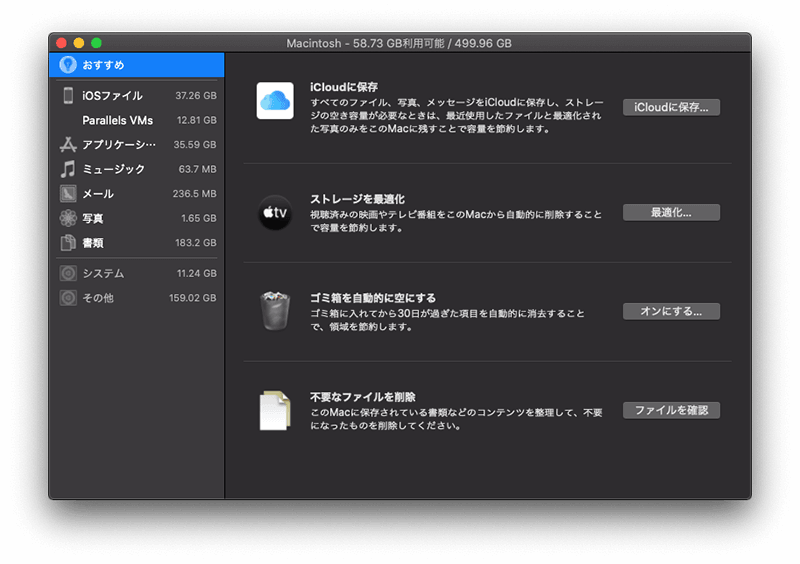The width and height of the screenshot is (800, 564).
Task: Select the 写真 label in sidebar
Action: click(93, 218)
